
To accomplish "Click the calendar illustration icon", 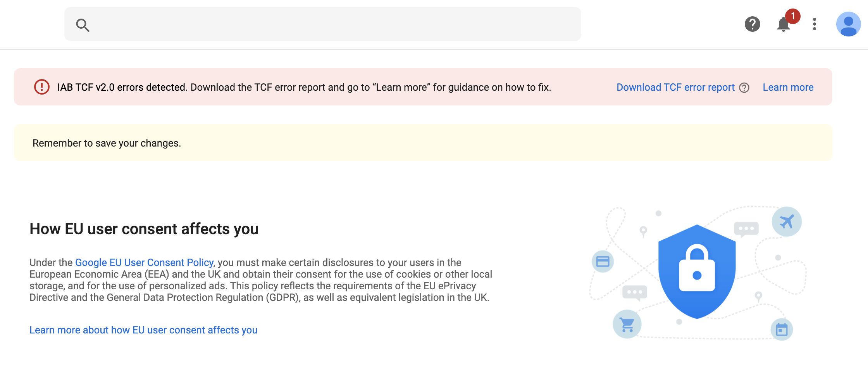I will (x=782, y=330).
